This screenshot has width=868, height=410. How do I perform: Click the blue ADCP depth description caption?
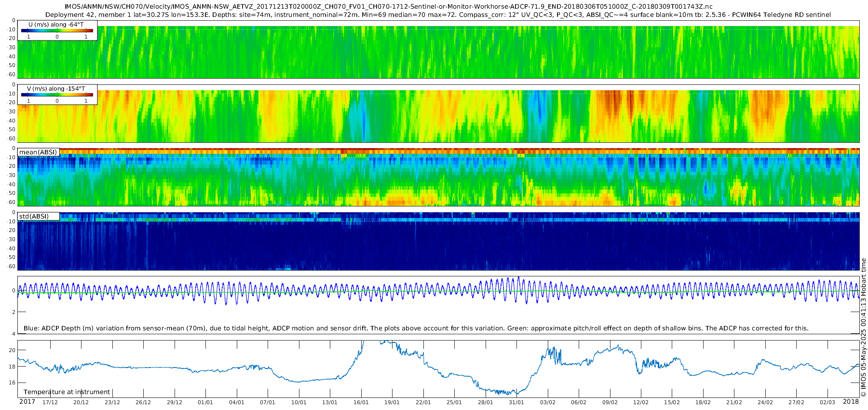click(416, 328)
